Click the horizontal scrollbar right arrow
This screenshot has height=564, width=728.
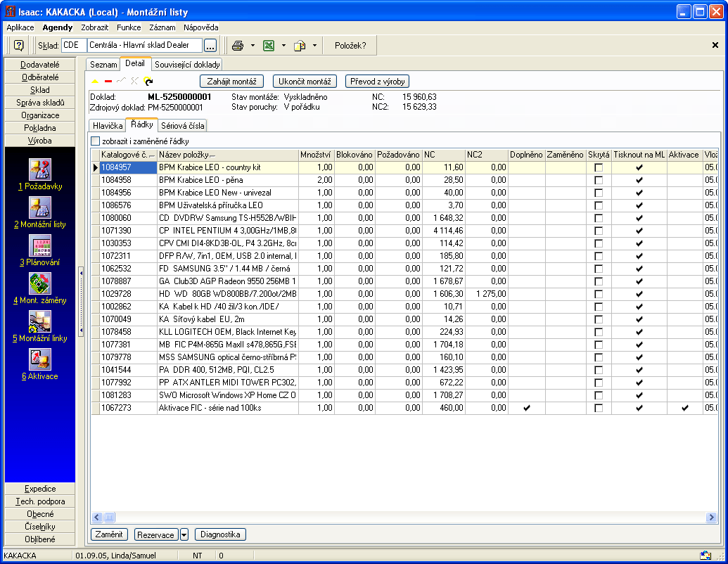[x=711, y=518]
